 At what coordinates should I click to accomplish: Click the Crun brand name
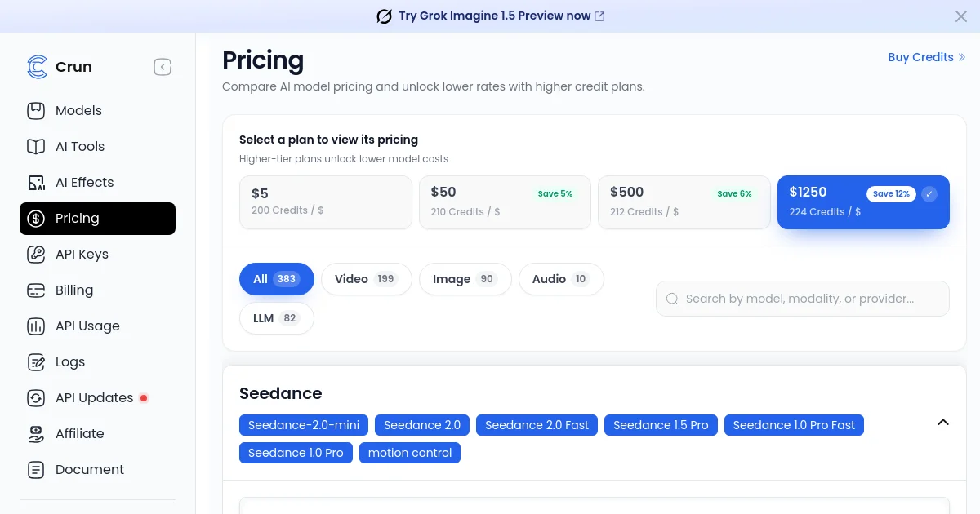pyautogui.click(x=73, y=67)
